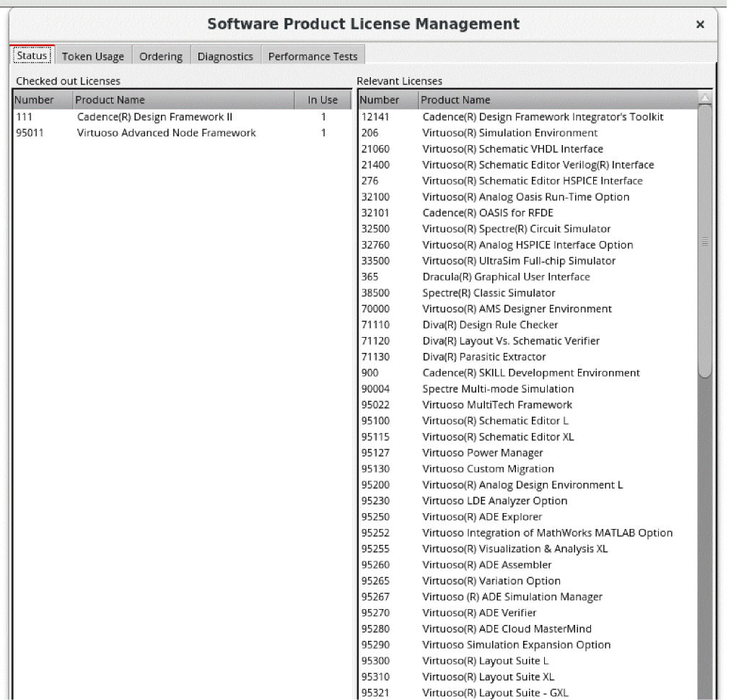Select Virtuoso Advanced Node Framework row
Image resolution: width=731 pixels, height=700 pixels.
point(166,133)
